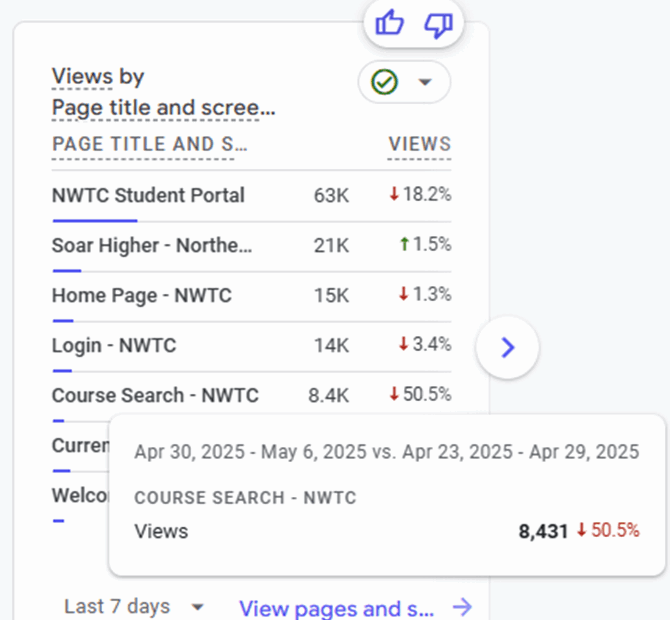Viewport: 670px width, 620px height.
Task: Open the Last 7 days date range dropdown
Action: pos(134,606)
